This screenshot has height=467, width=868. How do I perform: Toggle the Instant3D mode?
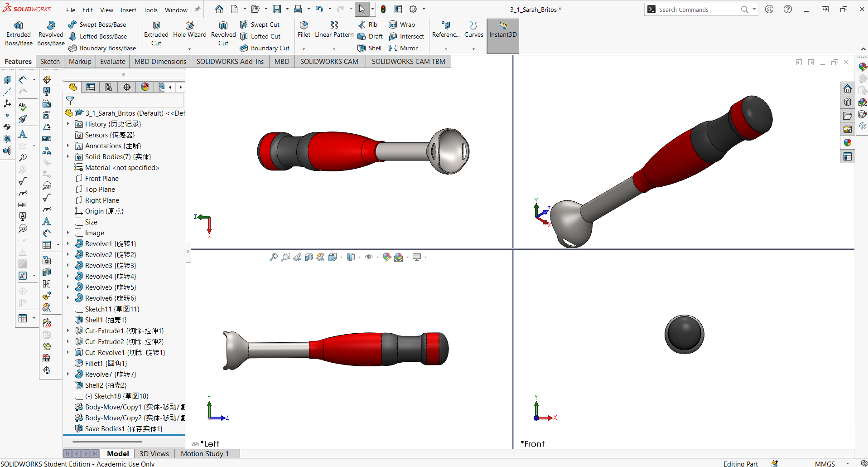(503, 36)
